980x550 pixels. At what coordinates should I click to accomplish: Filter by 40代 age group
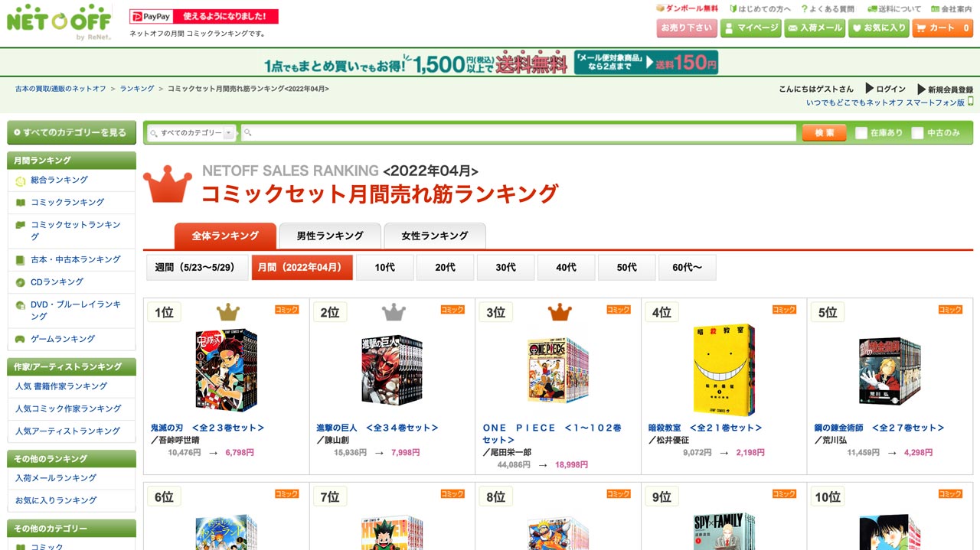567,267
